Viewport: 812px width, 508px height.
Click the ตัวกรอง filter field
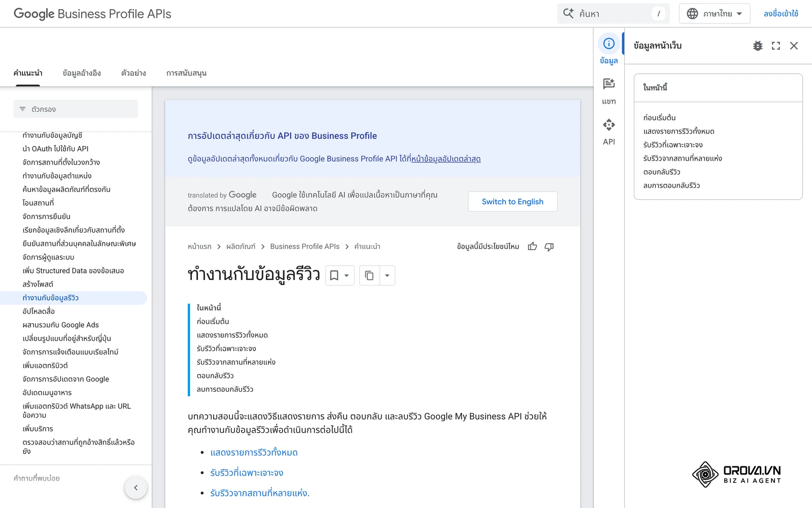click(76, 109)
